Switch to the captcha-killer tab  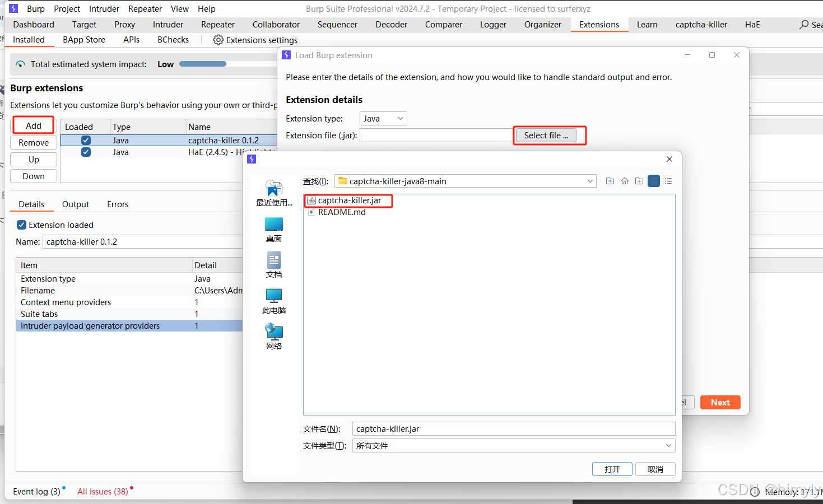(x=701, y=25)
